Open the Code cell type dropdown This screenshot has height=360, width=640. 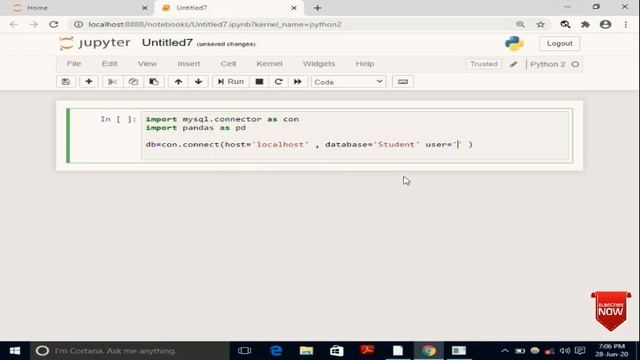349,82
